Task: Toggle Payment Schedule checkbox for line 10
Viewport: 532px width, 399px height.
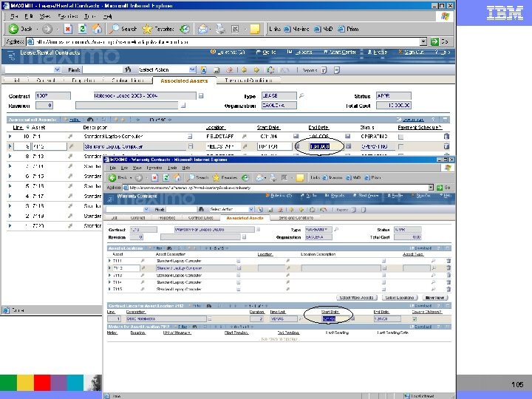Action: tap(401, 137)
